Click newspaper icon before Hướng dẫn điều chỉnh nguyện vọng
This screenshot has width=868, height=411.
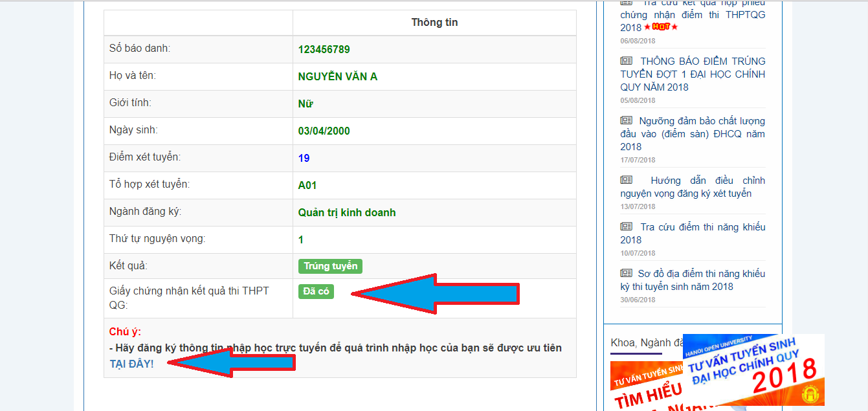pyautogui.click(x=626, y=180)
